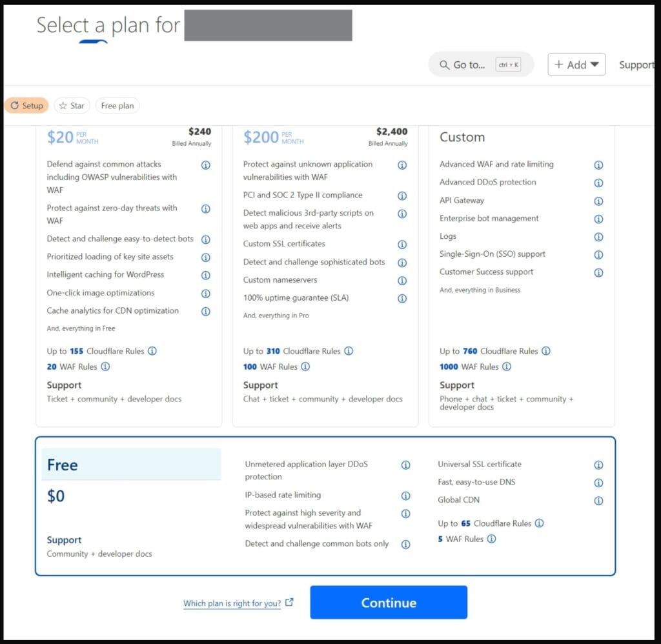View info about "Advanced DDoS protection"
The height and width of the screenshot is (644, 661).
pyautogui.click(x=598, y=182)
